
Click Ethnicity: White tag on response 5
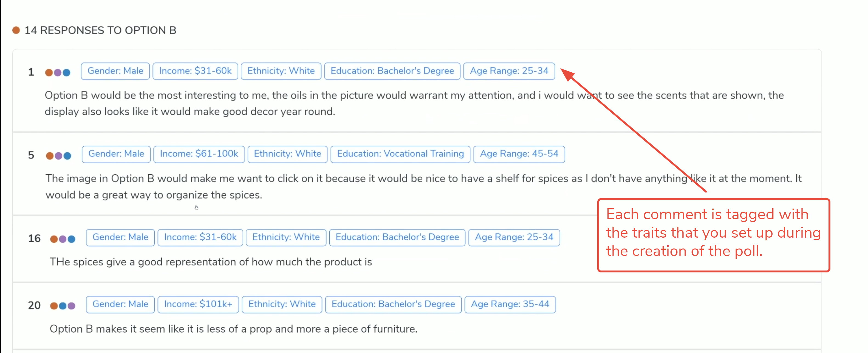pyautogui.click(x=287, y=154)
